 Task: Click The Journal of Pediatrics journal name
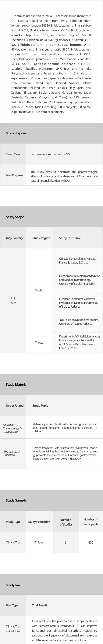pyautogui.click(x=12, y=453)
